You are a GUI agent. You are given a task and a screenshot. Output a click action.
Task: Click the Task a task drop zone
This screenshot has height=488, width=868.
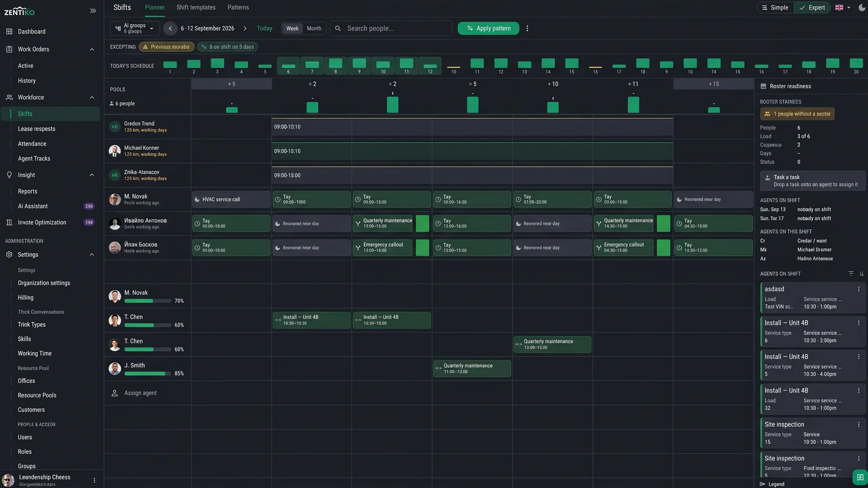(x=813, y=181)
